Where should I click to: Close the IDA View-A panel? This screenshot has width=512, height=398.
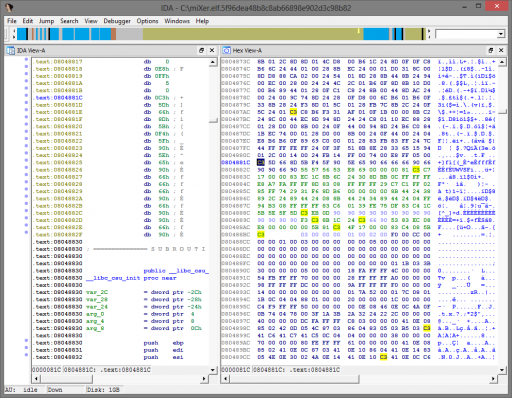click(x=212, y=50)
